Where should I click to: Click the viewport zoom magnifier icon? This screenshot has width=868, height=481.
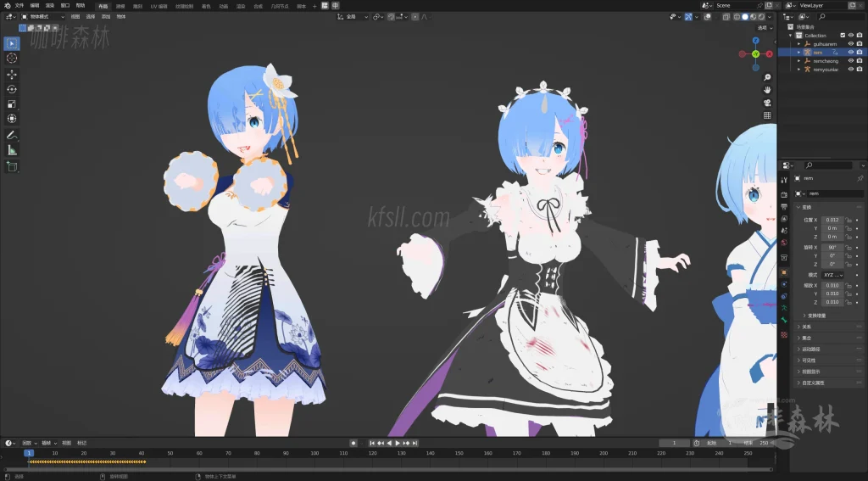click(x=767, y=77)
